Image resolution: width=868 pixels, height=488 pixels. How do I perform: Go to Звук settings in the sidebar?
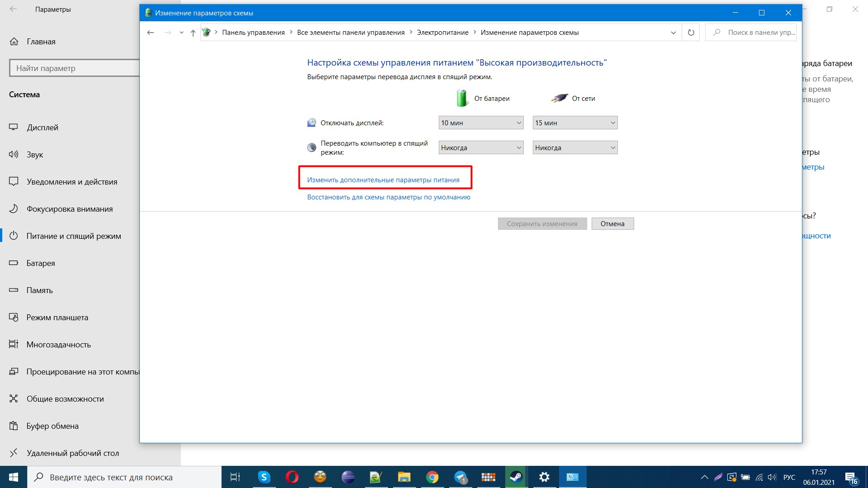click(x=35, y=155)
